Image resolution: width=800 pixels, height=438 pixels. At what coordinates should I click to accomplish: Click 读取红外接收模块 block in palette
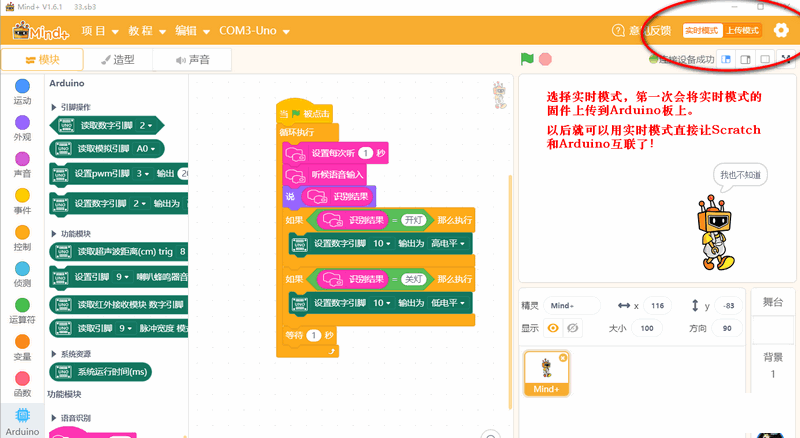tap(119, 305)
